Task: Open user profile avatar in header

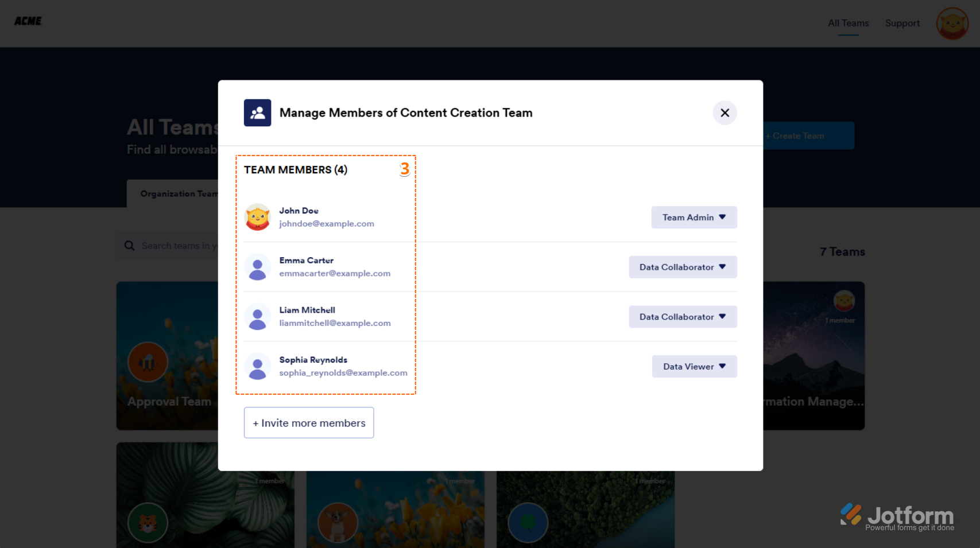Action: [x=952, y=24]
